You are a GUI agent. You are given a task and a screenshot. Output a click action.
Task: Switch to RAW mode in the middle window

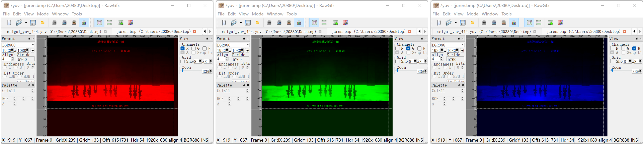click(289, 23)
